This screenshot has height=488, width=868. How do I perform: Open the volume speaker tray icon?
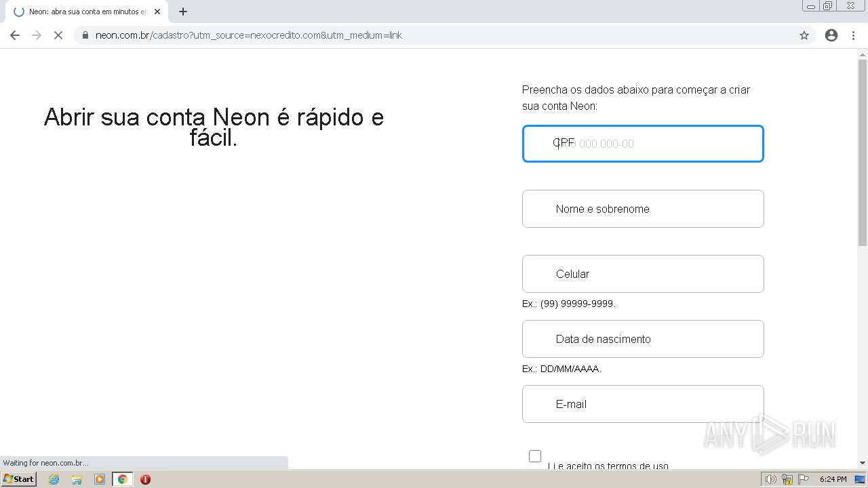point(771,479)
